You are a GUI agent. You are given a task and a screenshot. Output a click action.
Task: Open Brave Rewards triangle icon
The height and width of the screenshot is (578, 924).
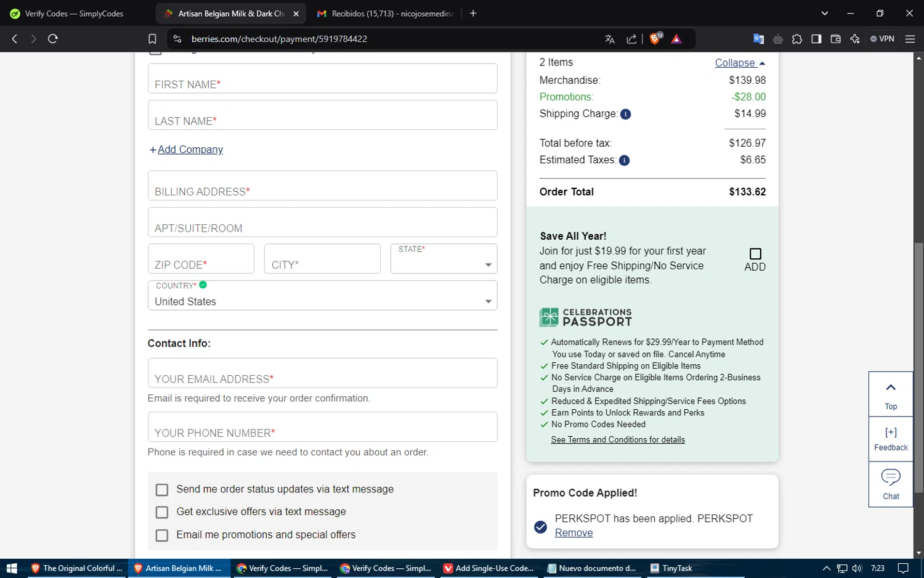click(676, 39)
